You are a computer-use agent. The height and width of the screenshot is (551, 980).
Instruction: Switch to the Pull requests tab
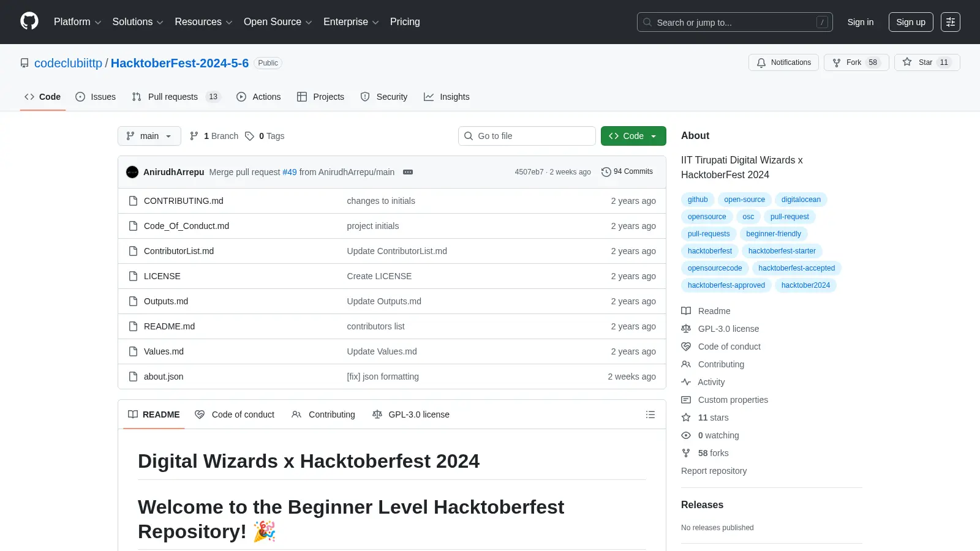point(176,97)
